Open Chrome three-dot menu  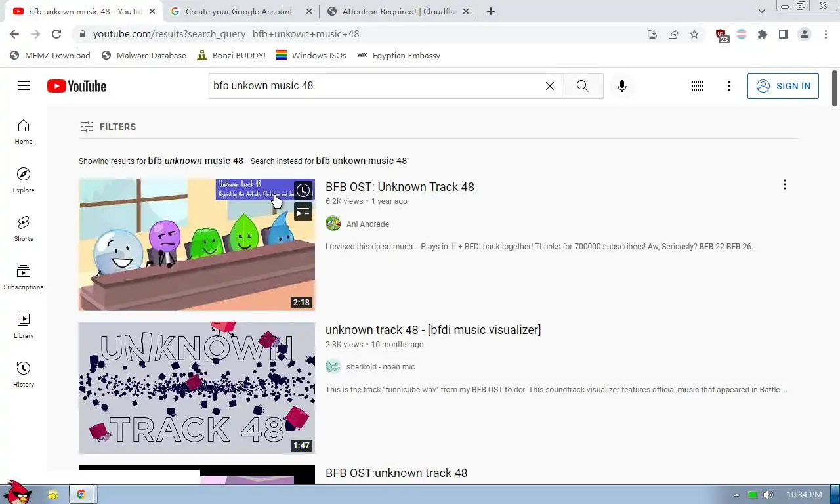[826, 34]
